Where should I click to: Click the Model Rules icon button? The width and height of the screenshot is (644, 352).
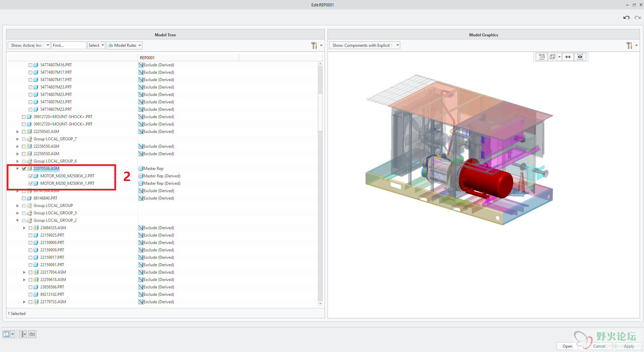point(124,45)
